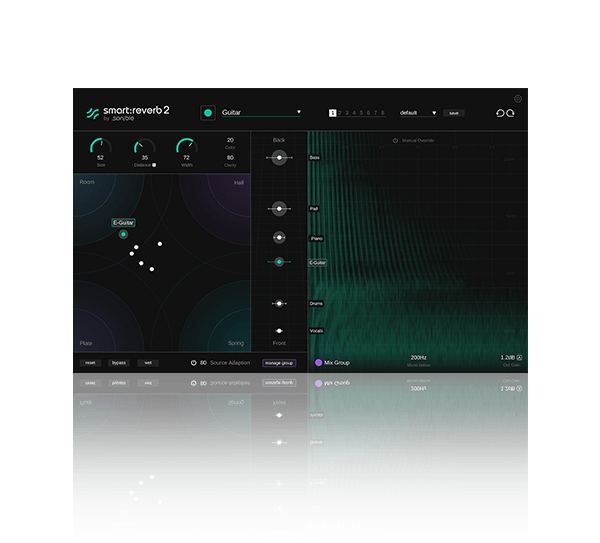The height and width of the screenshot is (543, 600).
Task: Select the Piano node in the distance column
Action: pos(279,238)
